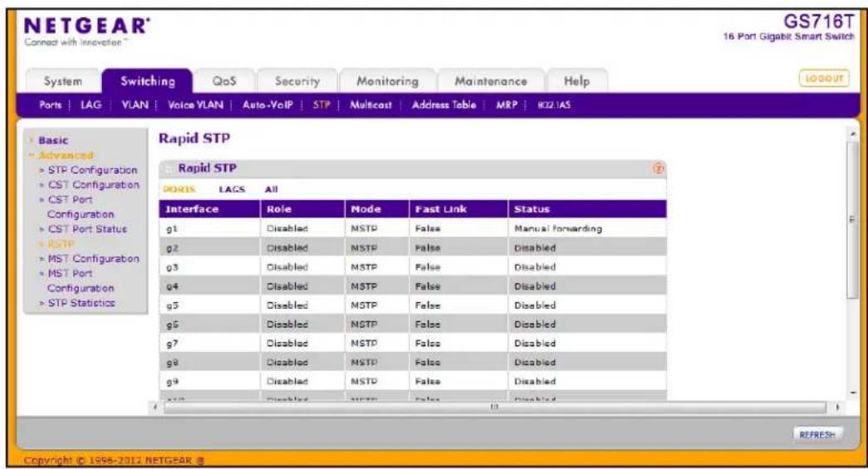Open the Ports submenu item
The image size is (868, 469).
[51, 105]
